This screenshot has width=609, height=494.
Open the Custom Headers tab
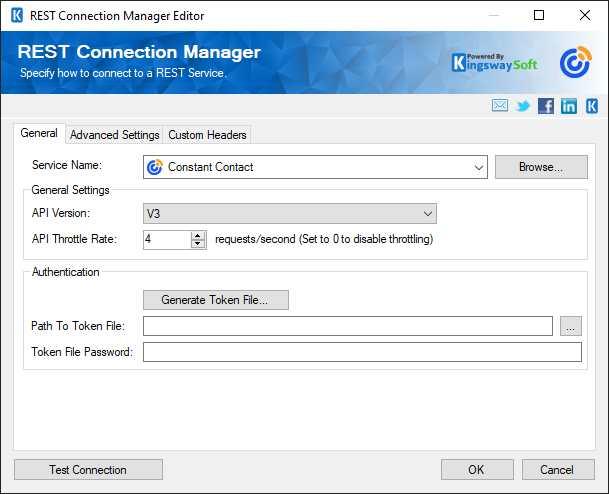click(x=207, y=135)
